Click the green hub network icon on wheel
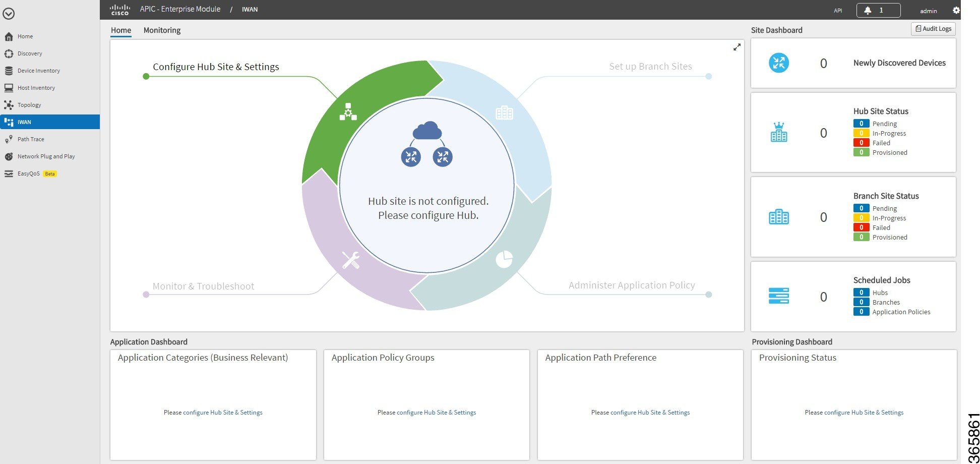 [348, 111]
